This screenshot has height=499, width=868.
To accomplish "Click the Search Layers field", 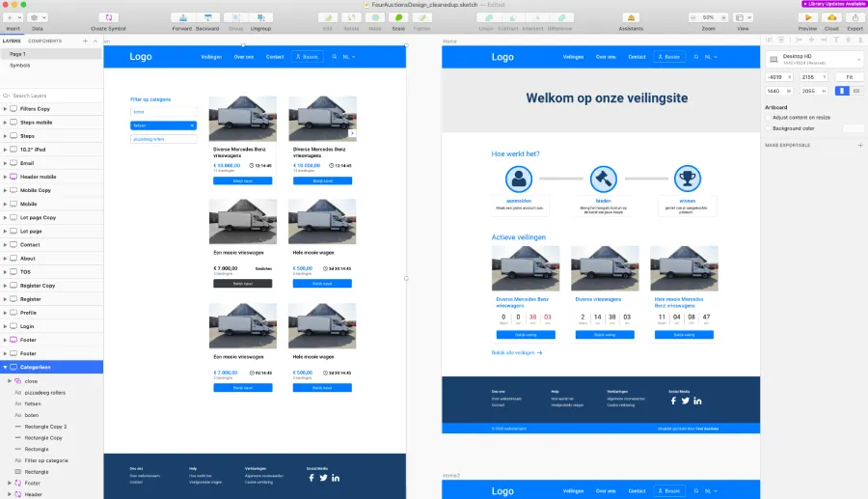I will (x=51, y=96).
